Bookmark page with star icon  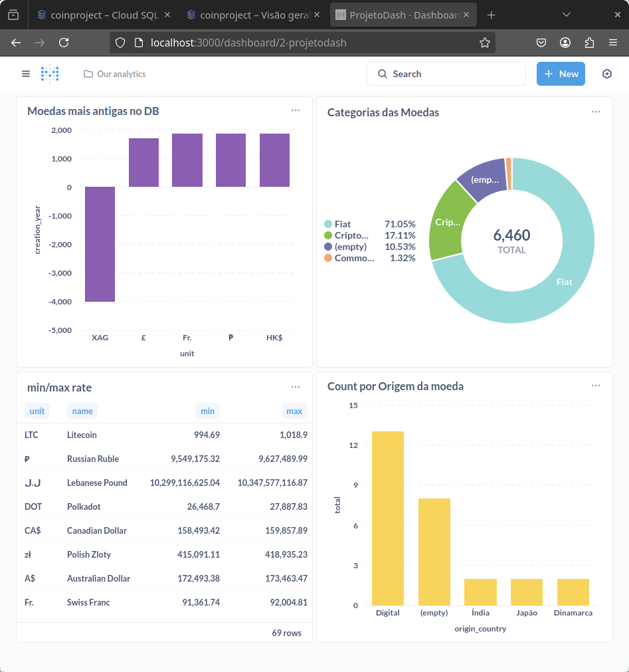click(485, 43)
